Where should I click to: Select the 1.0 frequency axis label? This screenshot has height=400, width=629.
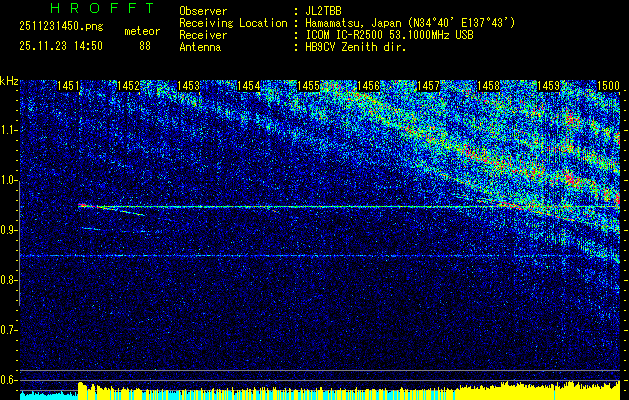click(9, 180)
